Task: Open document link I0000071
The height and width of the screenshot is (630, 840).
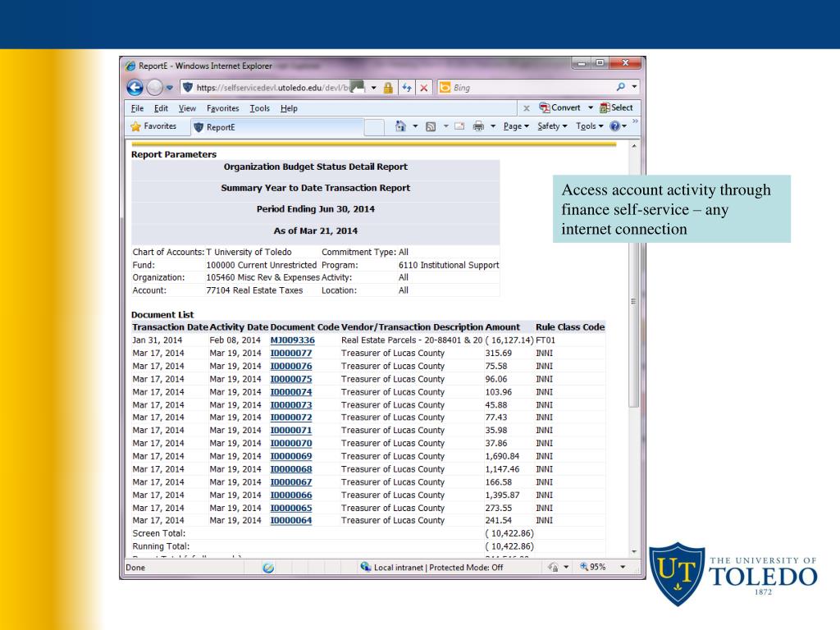Action: click(291, 430)
